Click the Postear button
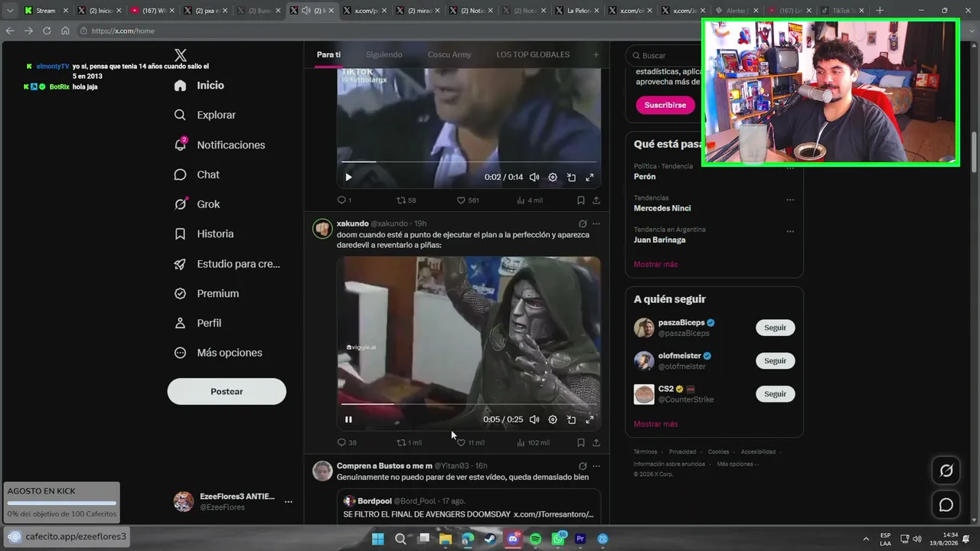 point(227,391)
